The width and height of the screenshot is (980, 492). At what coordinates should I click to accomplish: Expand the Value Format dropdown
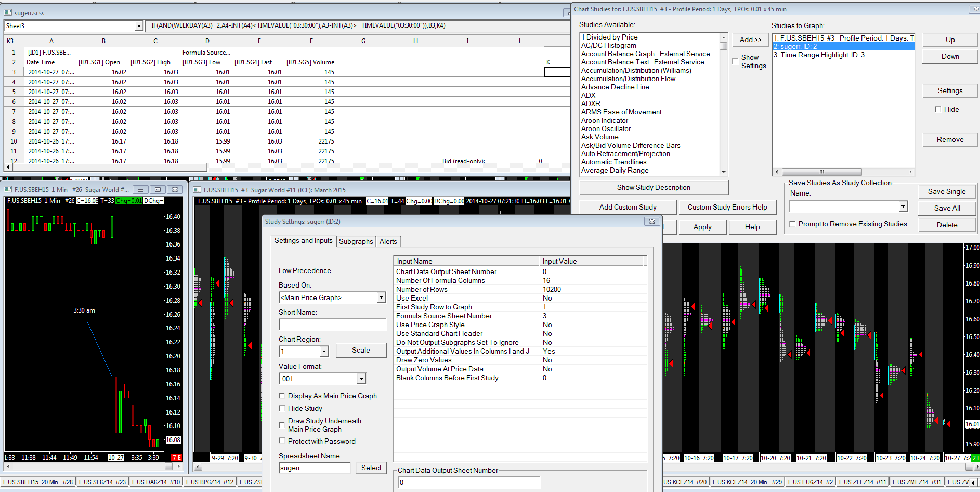[x=361, y=379]
